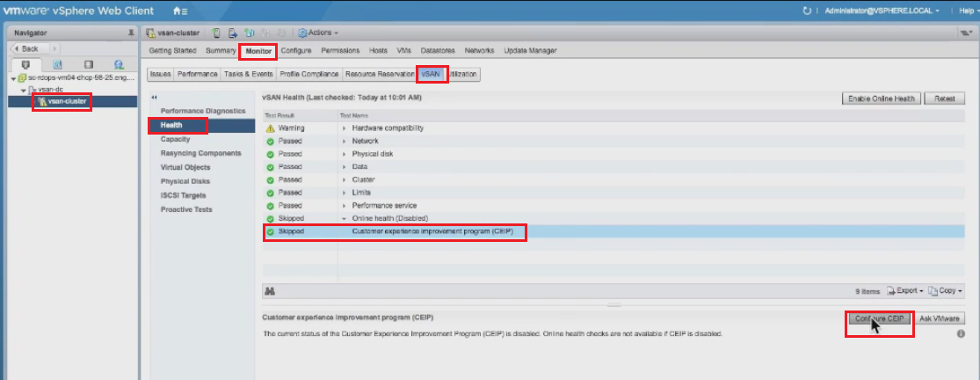Screen dimensions: 980x380
Task: Expand Hardware compatibility test group
Action: pyautogui.click(x=344, y=128)
